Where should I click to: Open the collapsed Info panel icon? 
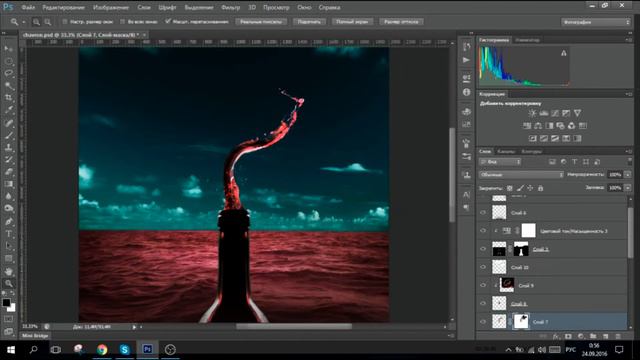(x=467, y=92)
